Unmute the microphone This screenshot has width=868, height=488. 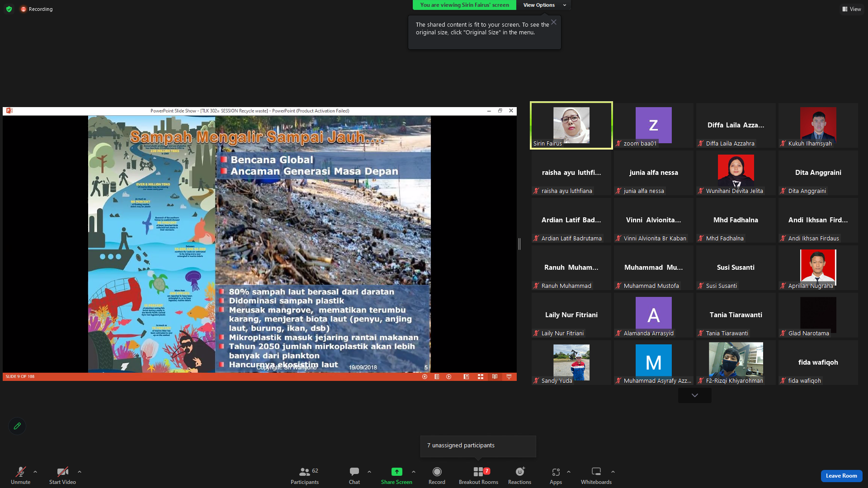click(20, 475)
